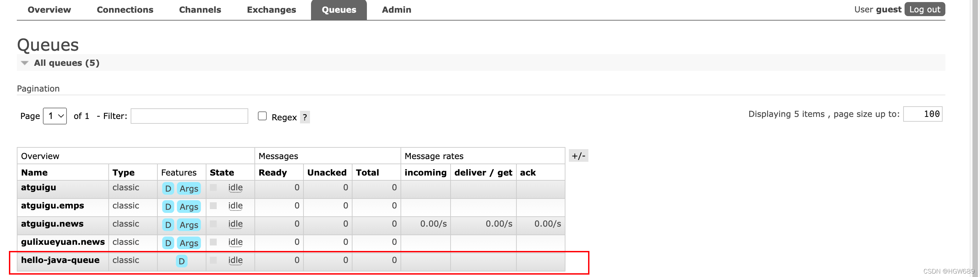Screen dimensions: 980x277
Task: Click the D durable badge for atguigu.emps
Action: click(168, 207)
